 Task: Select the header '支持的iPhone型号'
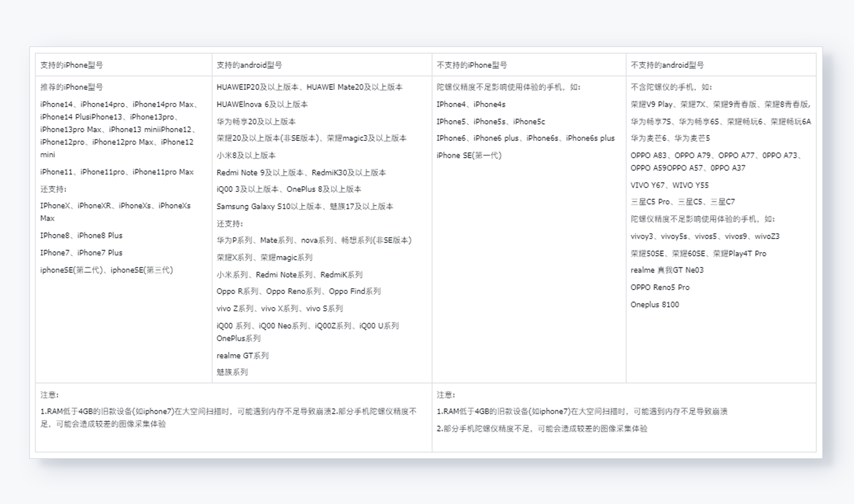click(x=71, y=65)
